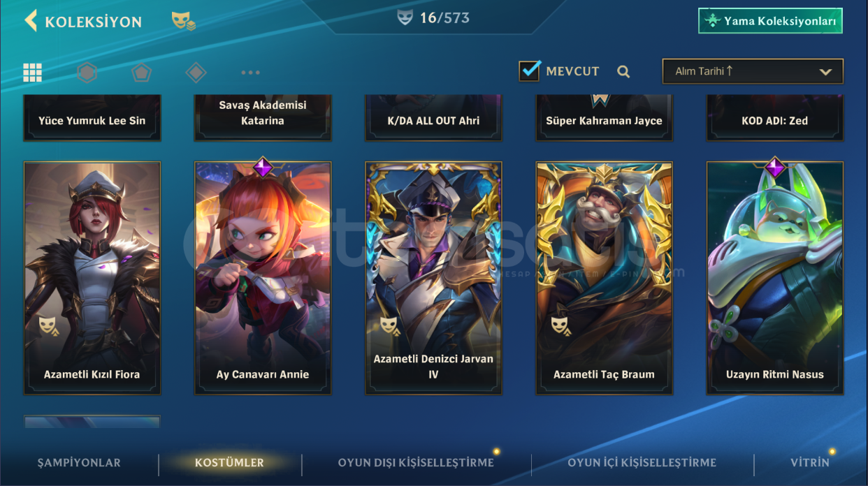868x486 pixels.
Task: Click the Yama Koleksiyonları button
Action: coord(770,21)
